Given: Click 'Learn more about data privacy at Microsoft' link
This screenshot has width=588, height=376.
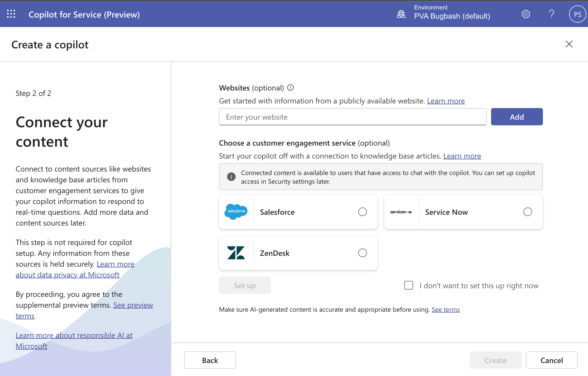Looking at the screenshot, I should point(75,269).
